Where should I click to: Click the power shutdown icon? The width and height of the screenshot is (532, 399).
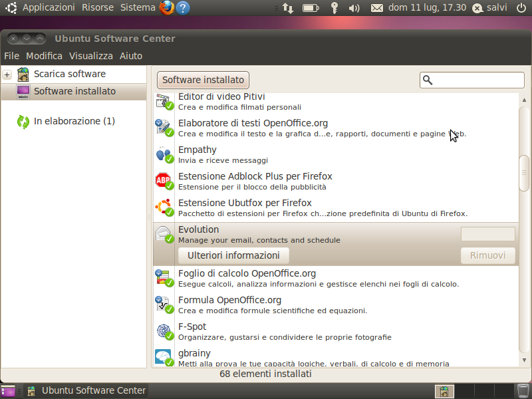[x=521, y=8]
